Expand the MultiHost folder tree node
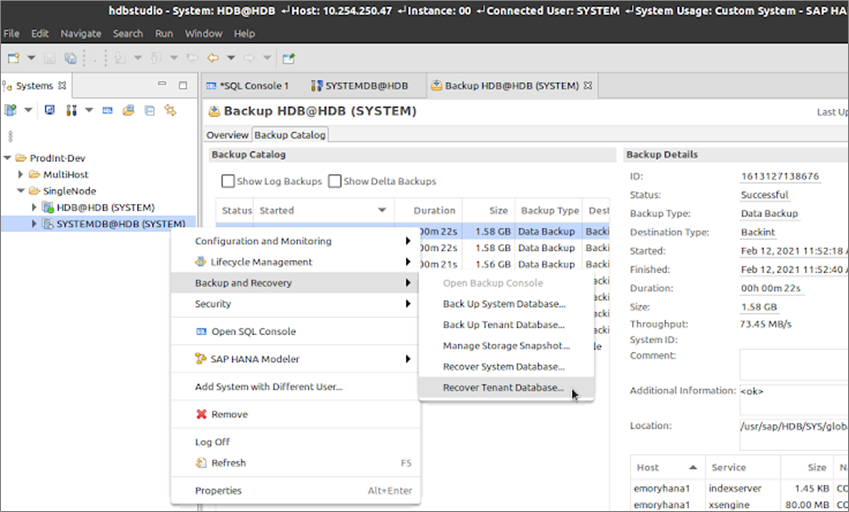 (x=21, y=174)
